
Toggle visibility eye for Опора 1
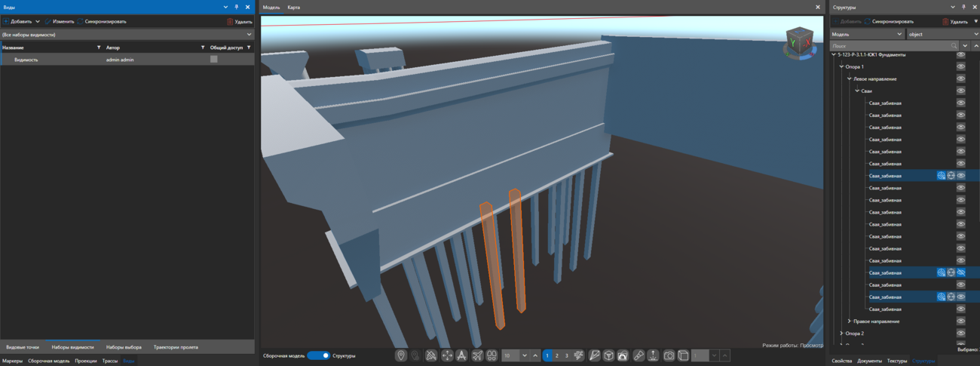pos(960,66)
